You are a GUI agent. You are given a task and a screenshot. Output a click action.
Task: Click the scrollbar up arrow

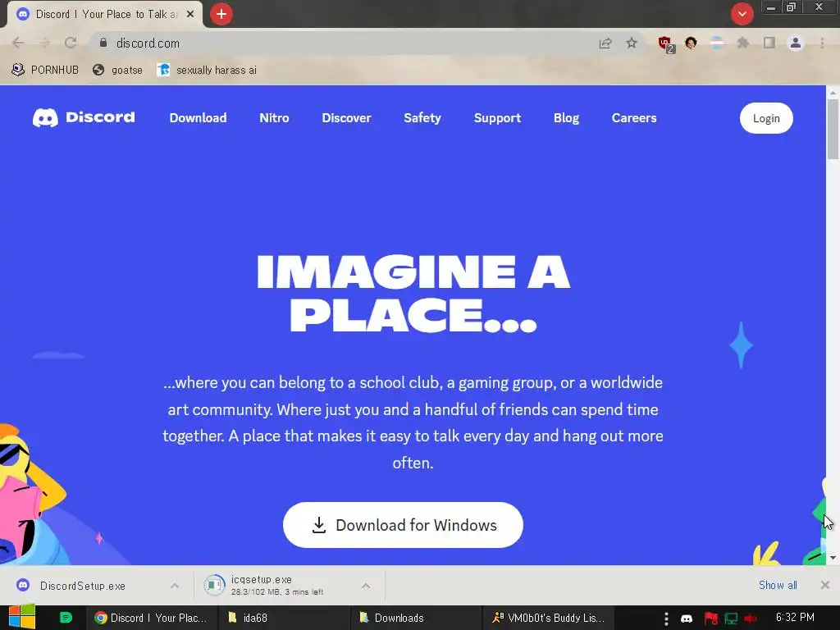(833, 92)
